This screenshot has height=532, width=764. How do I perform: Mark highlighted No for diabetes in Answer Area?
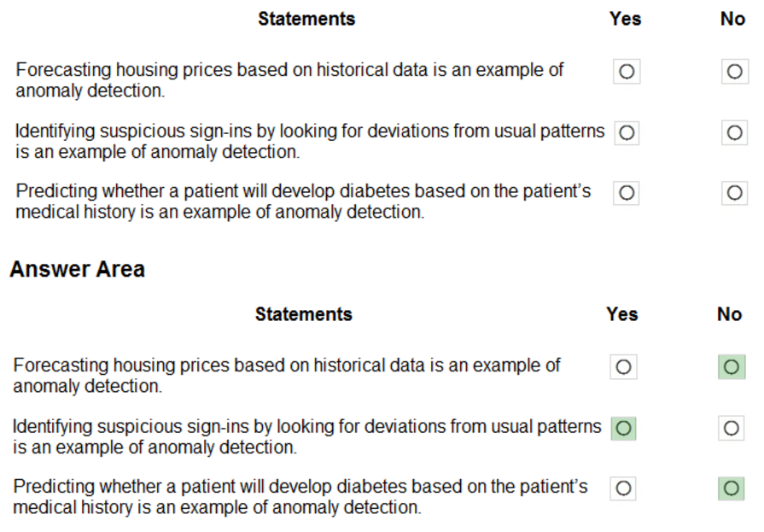click(x=731, y=488)
